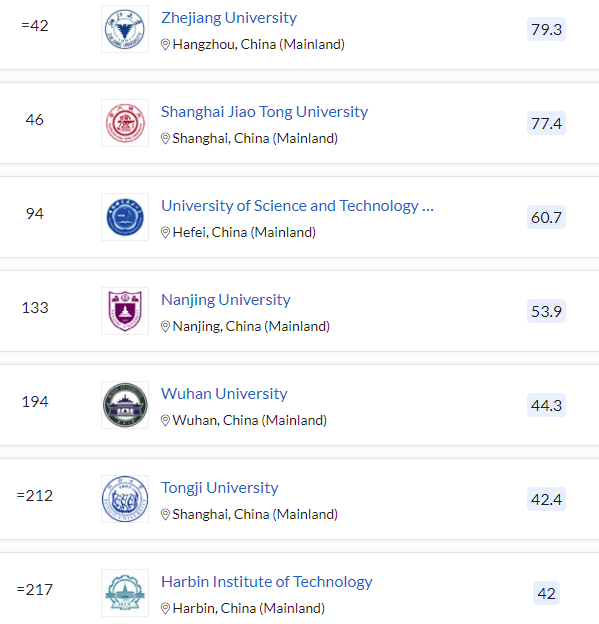Open the Tongji University link
The image size is (599, 624).
(x=220, y=488)
